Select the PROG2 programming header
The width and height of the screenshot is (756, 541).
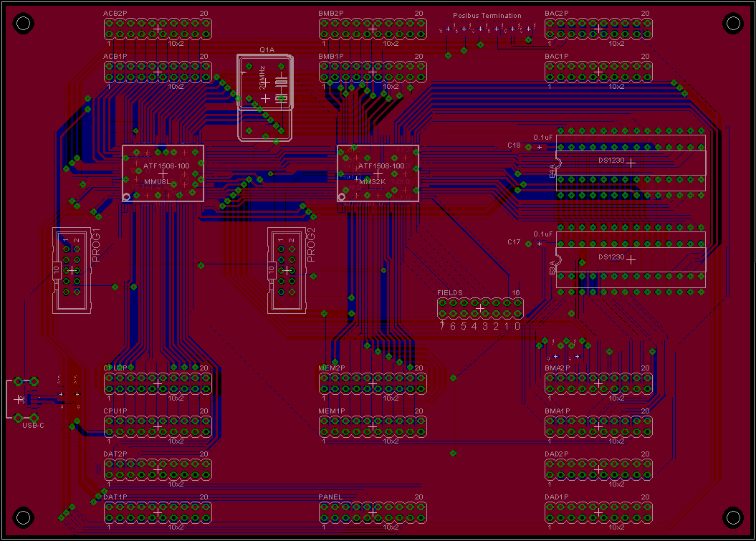click(x=287, y=271)
